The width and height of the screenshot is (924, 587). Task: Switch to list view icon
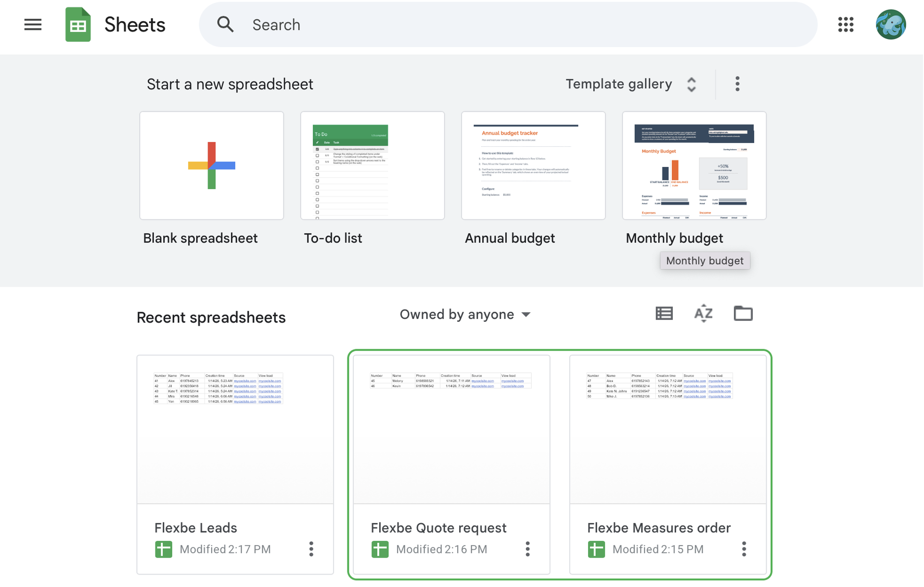(664, 314)
